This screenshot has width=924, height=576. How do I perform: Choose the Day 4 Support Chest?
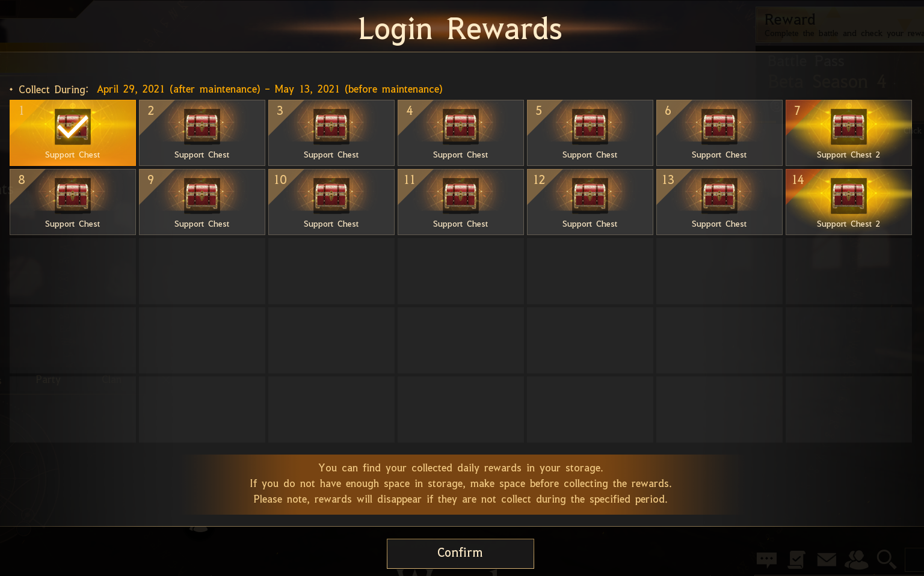[x=461, y=133]
